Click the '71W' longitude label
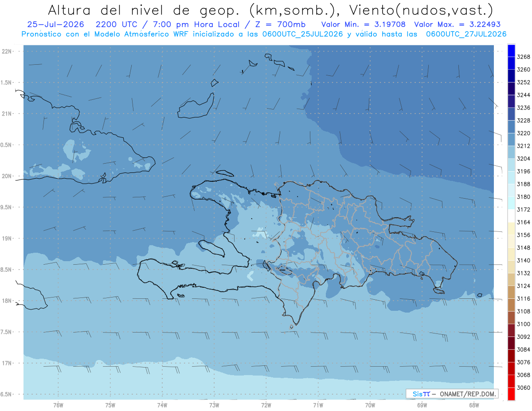The height and width of the screenshot is (411, 532). [x=318, y=405]
